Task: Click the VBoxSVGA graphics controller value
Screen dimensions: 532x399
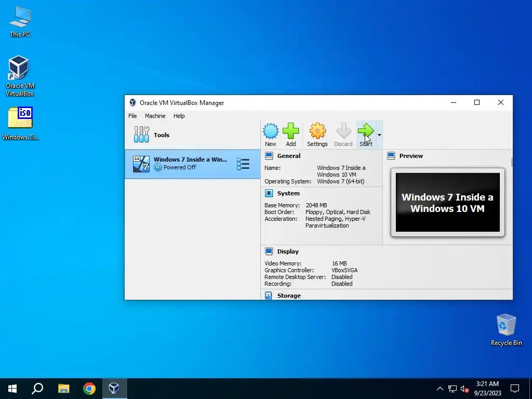Action: [344, 270]
